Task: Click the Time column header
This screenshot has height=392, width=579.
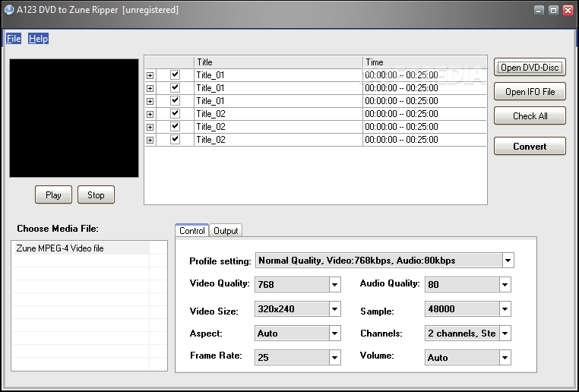Action: (425, 62)
